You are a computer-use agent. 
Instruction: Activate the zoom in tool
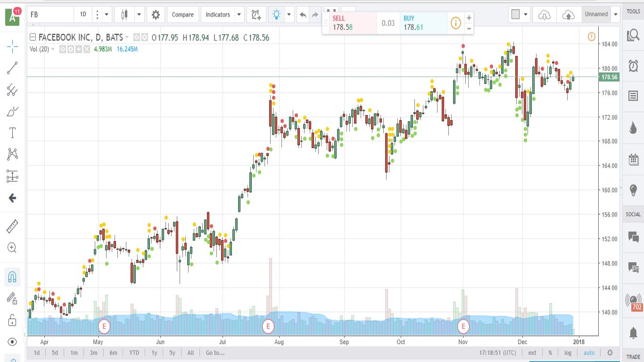coord(13,248)
